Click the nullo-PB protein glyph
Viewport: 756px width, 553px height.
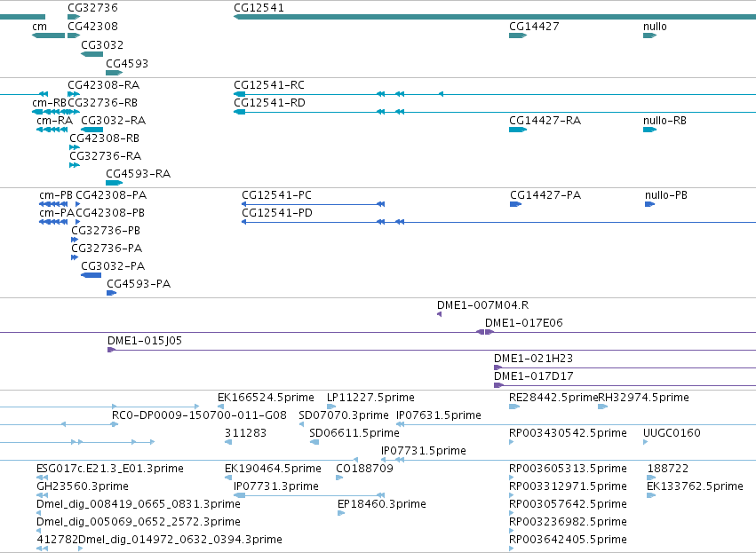tap(650, 204)
